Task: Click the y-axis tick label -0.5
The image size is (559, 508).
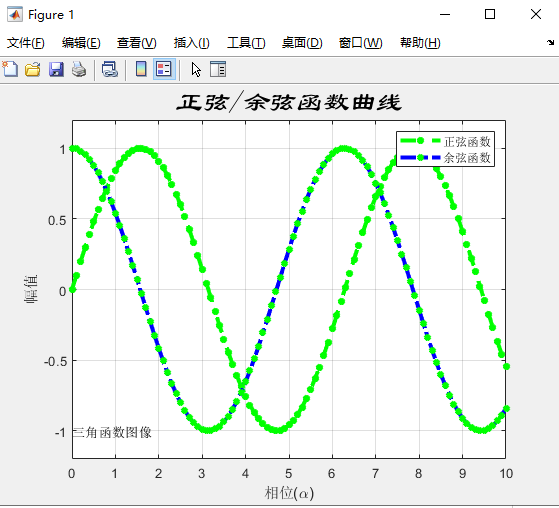Action: (x=55, y=361)
